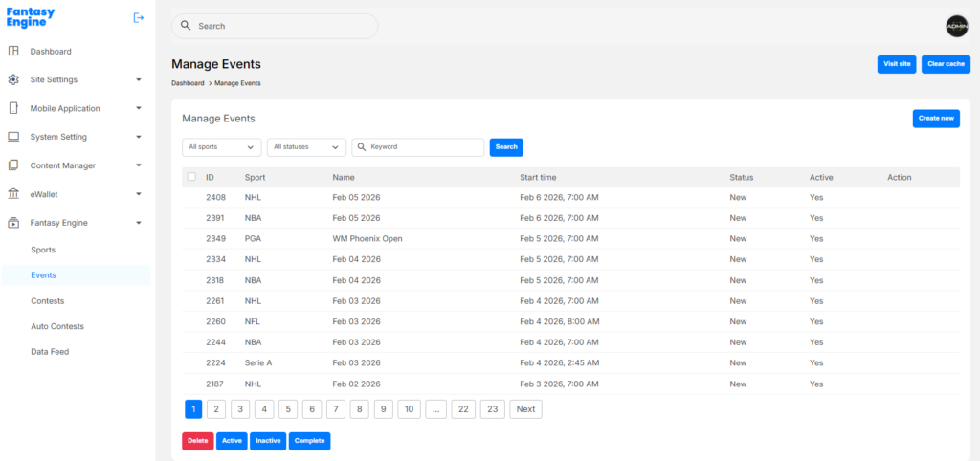Open the All sports dropdown
The height and width of the screenshot is (461, 980).
point(221,147)
